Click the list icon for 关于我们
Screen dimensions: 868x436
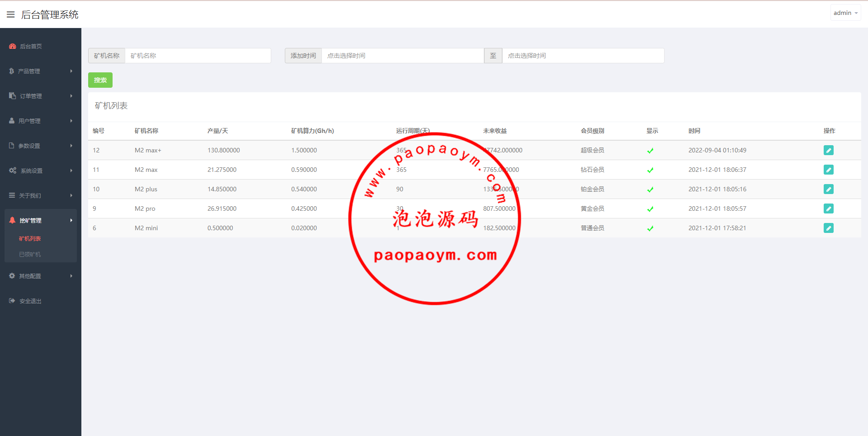point(12,195)
